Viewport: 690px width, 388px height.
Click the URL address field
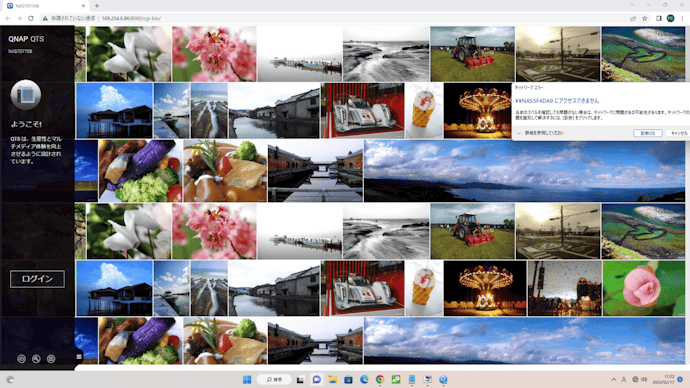[x=334, y=18]
